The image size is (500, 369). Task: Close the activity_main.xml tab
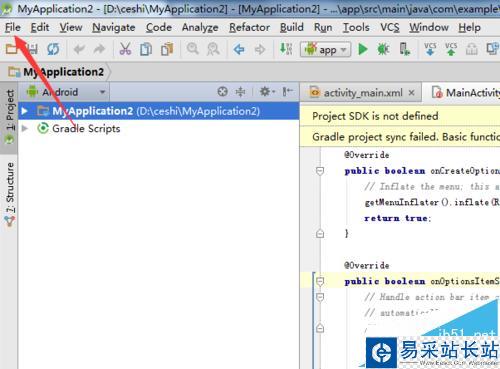[412, 93]
